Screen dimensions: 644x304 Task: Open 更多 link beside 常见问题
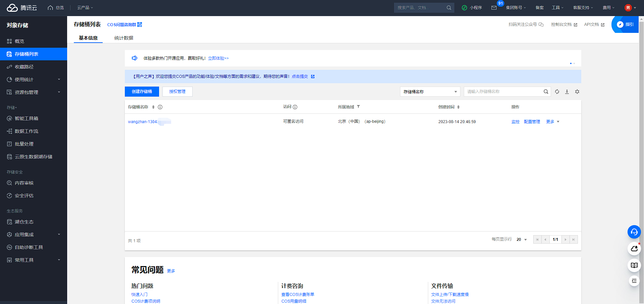(x=171, y=271)
